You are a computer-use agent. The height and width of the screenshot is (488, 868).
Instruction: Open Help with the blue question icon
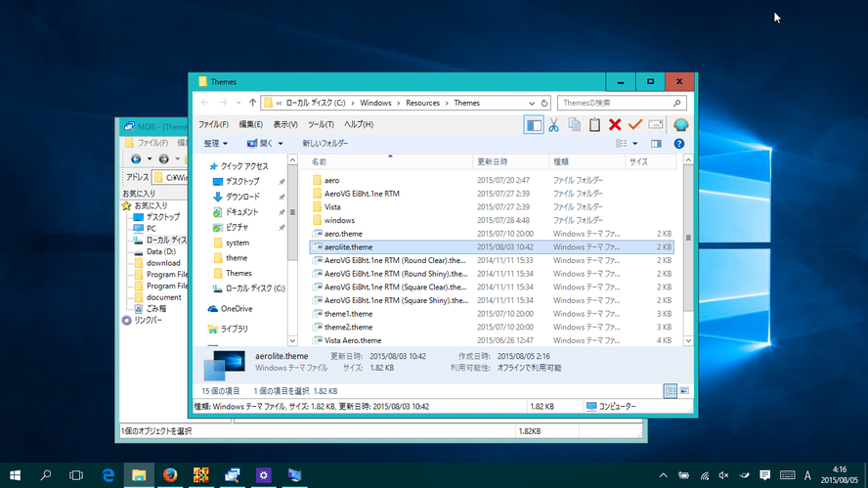click(x=678, y=144)
